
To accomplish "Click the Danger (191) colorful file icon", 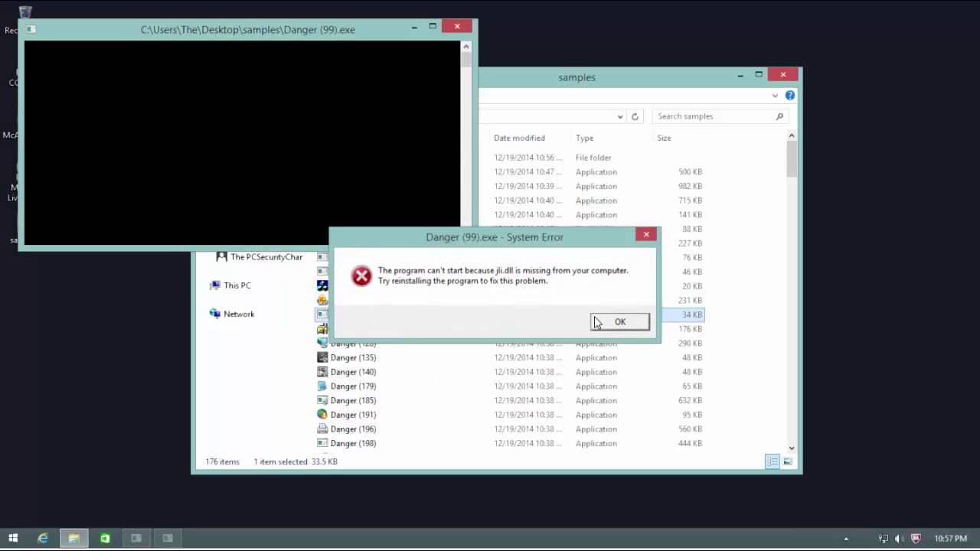I will (x=322, y=415).
